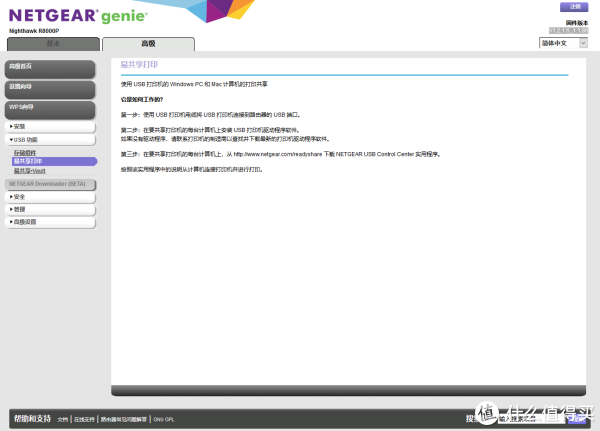Click NETGEAR Downloader (BETA) button
The image size is (600, 431).
[x=50, y=184]
